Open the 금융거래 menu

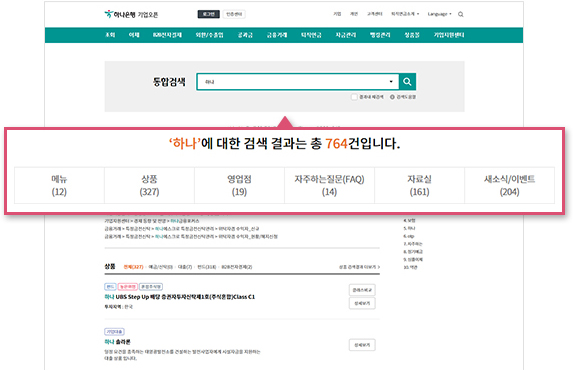(277, 35)
